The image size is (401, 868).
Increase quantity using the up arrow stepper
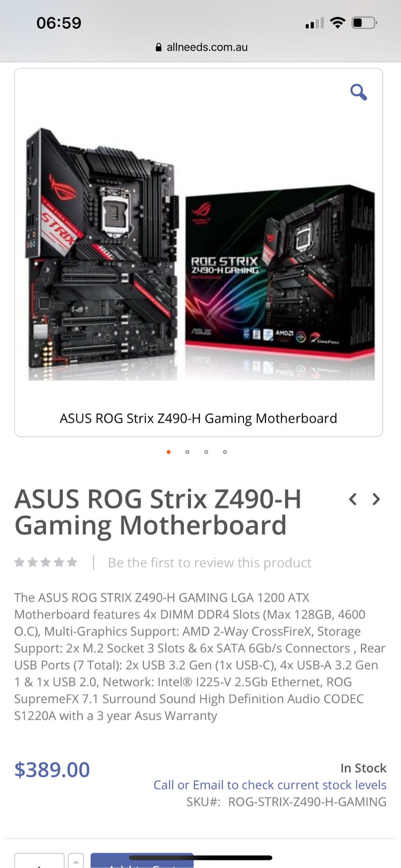click(76, 861)
